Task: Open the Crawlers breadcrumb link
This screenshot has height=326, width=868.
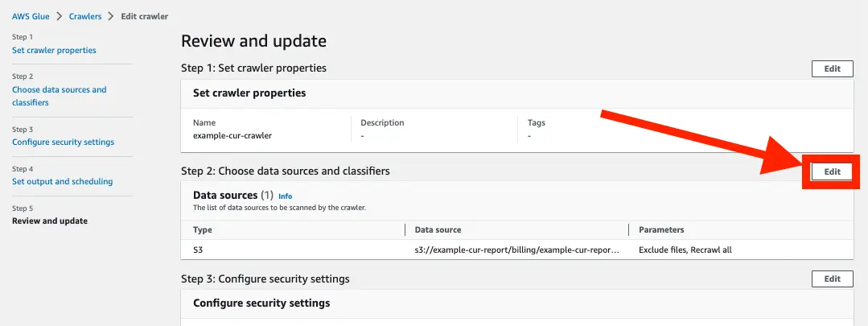Action: 87,16
